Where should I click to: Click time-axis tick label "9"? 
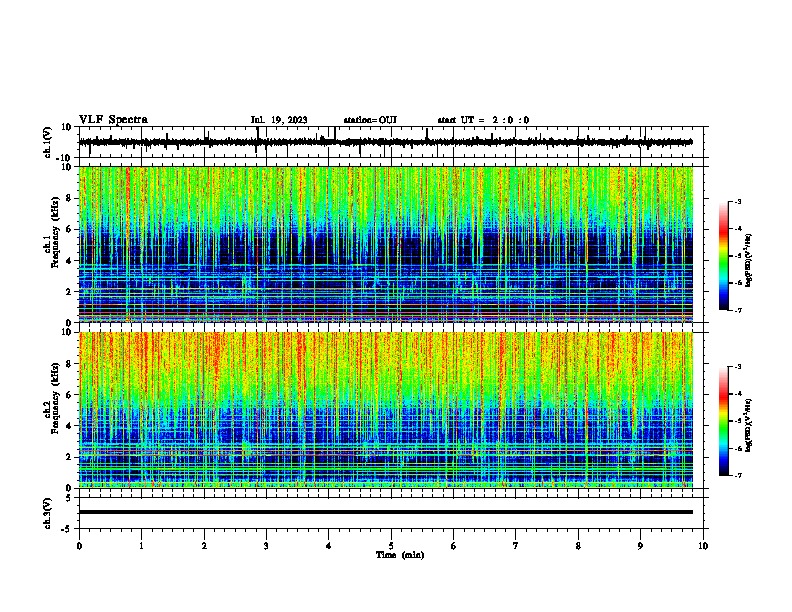coord(640,545)
